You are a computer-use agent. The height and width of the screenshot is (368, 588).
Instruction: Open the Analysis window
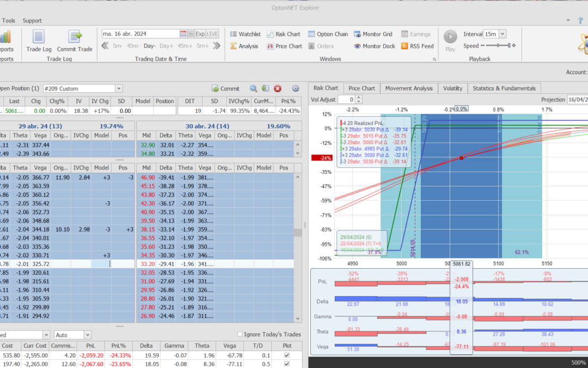tap(243, 46)
